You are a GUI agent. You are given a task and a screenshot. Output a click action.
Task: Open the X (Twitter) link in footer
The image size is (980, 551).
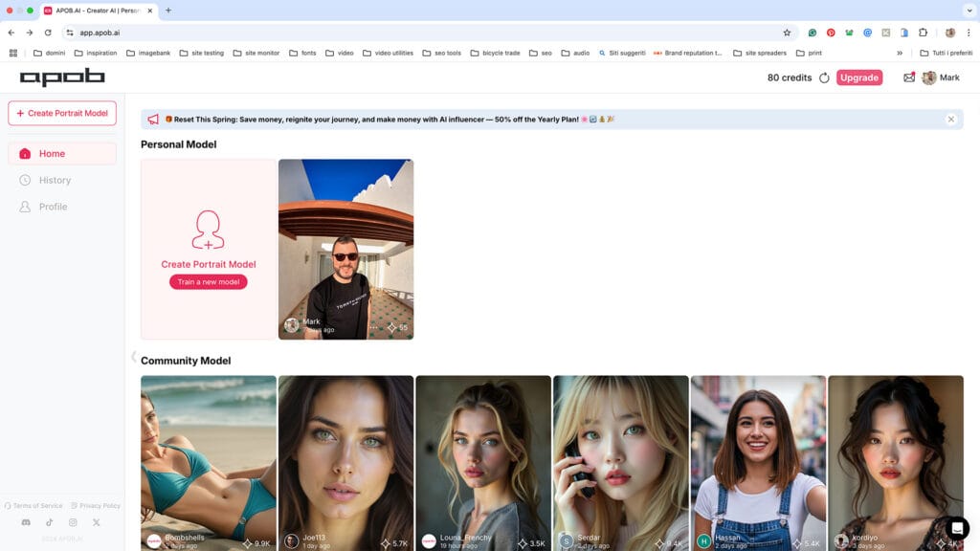pos(96,522)
